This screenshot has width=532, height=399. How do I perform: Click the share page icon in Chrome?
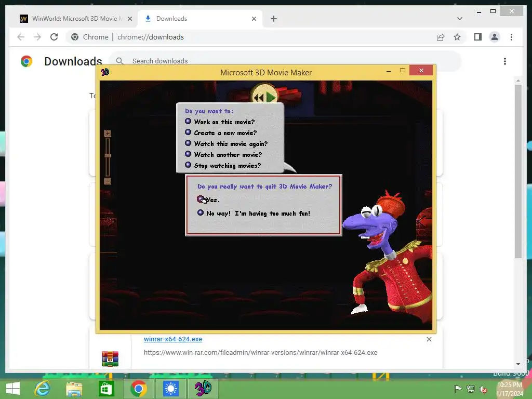[x=441, y=37]
